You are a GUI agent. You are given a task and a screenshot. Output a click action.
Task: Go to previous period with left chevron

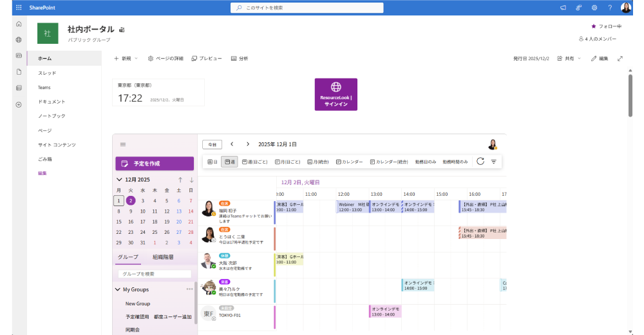tap(232, 144)
